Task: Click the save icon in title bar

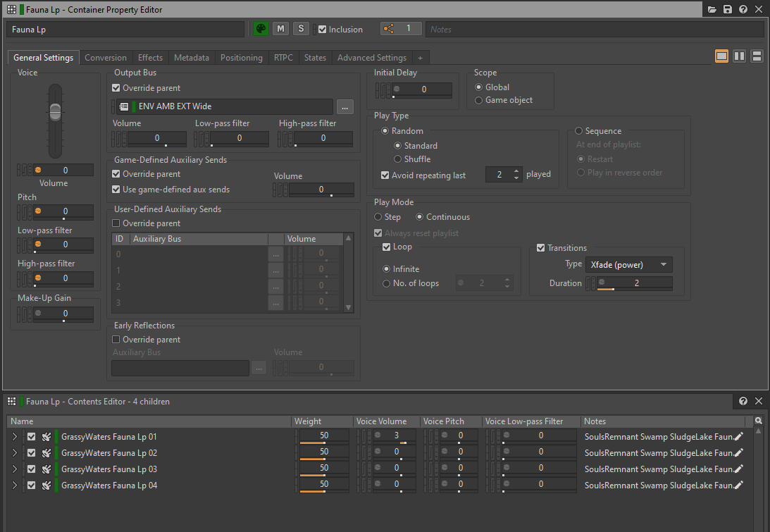Action: [728, 9]
